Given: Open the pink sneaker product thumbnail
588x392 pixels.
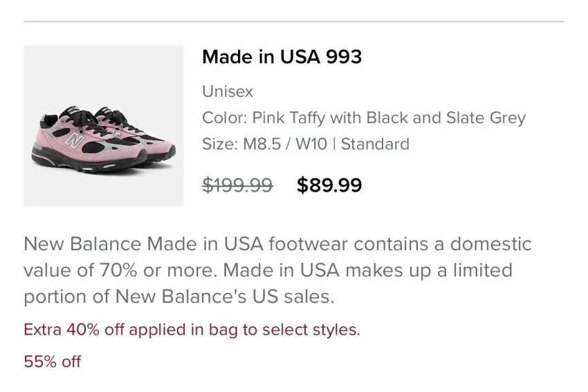Looking at the screenshot, I should (104, 126).
